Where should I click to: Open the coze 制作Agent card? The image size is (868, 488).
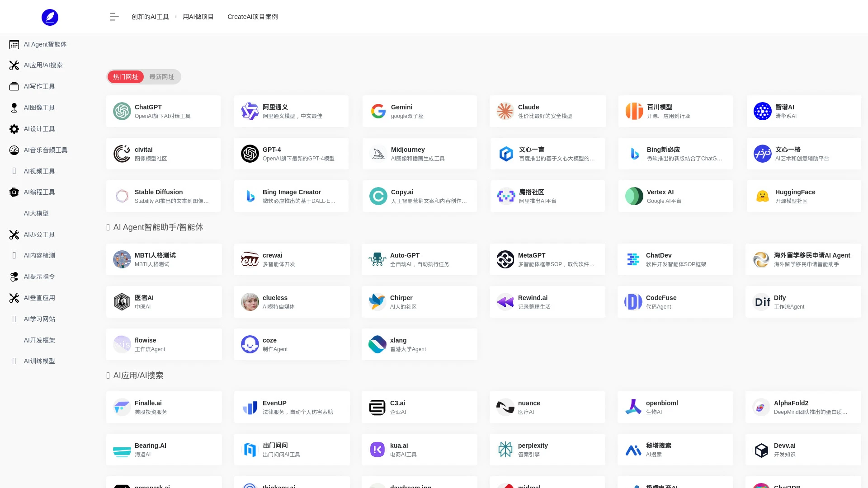point(292,344)
